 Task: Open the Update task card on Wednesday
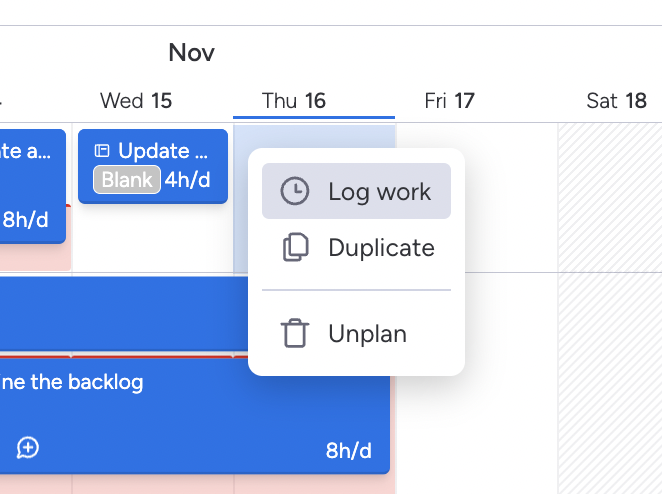click(x=164, y=151)
